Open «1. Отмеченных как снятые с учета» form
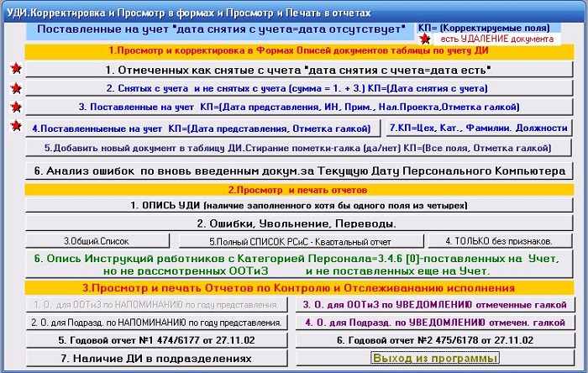588x373 pixels. click(x=299, y=70)
